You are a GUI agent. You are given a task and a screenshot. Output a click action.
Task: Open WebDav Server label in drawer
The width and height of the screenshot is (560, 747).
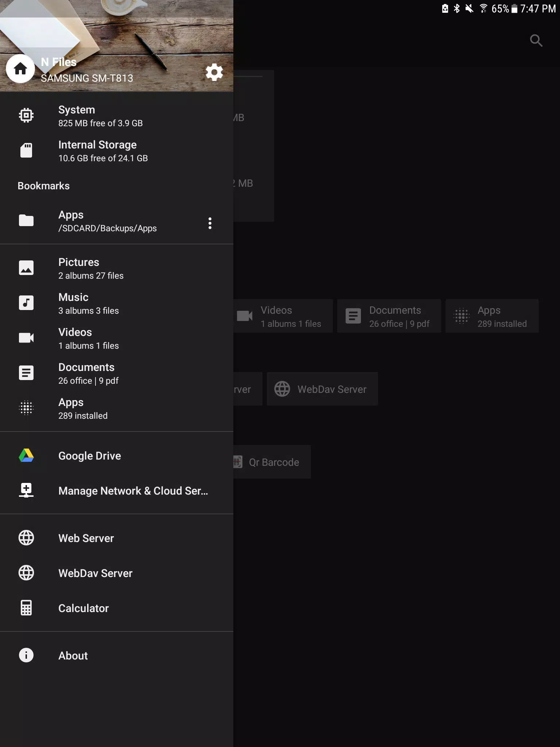pos(95,573)
